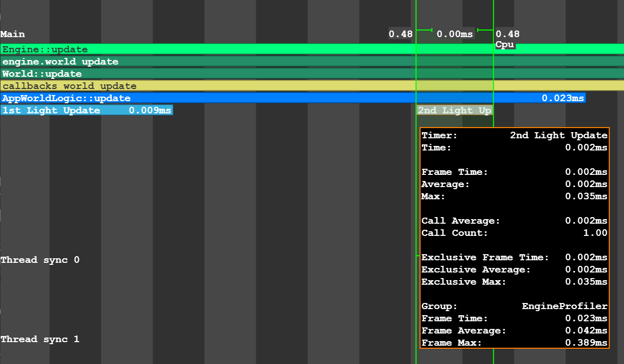
Task: Click the Thread sync 1 label
Action: coord(40,339)
